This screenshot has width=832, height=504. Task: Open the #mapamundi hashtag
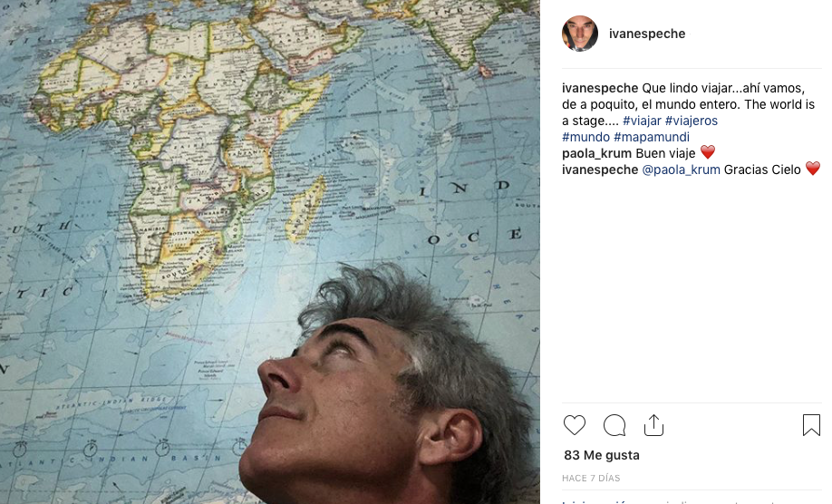click(x=652, y=137)
